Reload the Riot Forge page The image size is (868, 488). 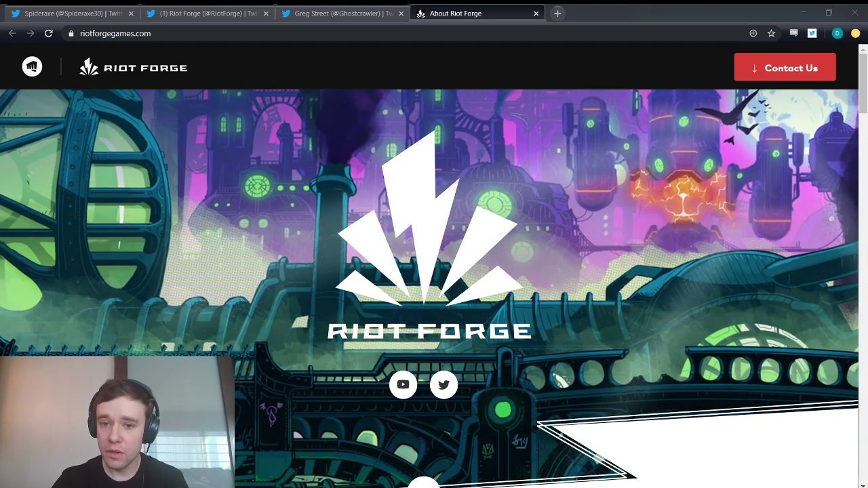(x=49, y=33)
